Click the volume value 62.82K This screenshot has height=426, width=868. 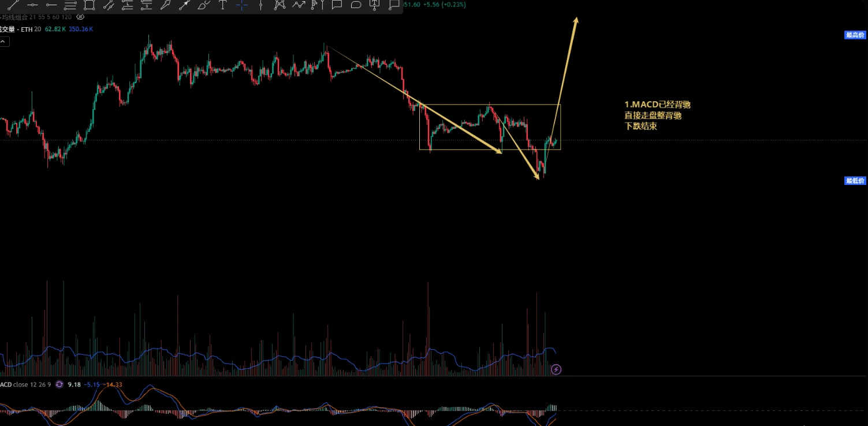click(x=55, y=29)
